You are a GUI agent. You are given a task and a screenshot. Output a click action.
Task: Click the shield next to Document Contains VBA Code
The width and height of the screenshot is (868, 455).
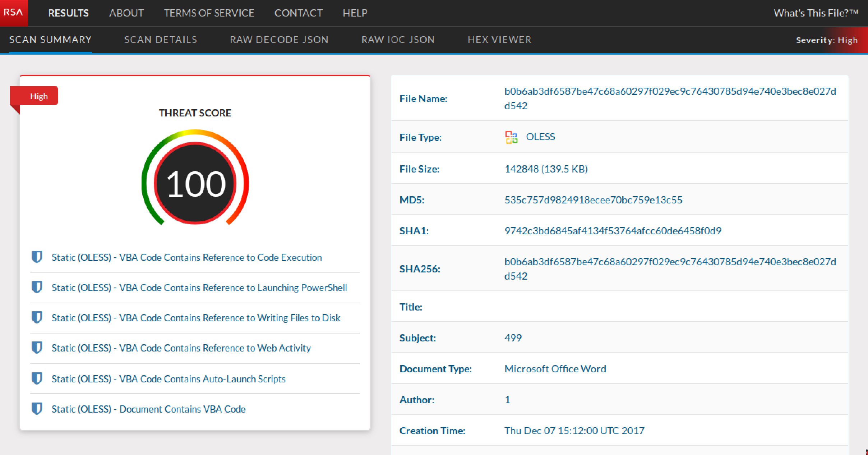tap(37, 409)
